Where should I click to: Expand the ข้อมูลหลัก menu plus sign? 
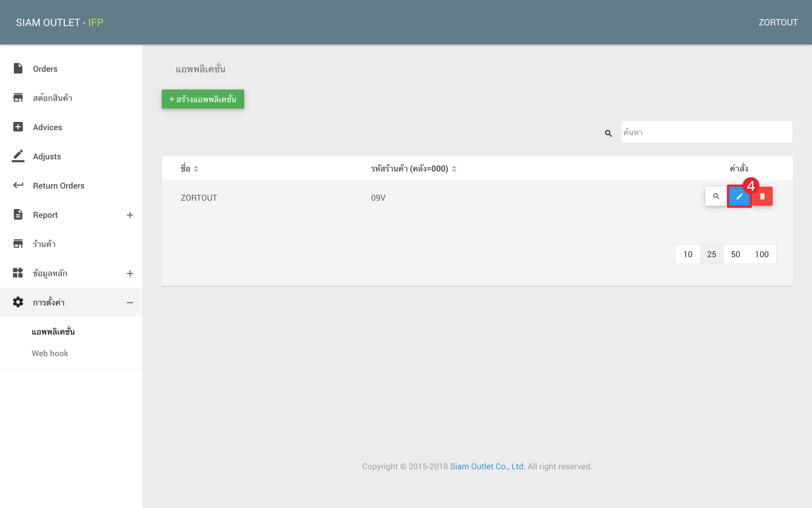click(130, 273)
